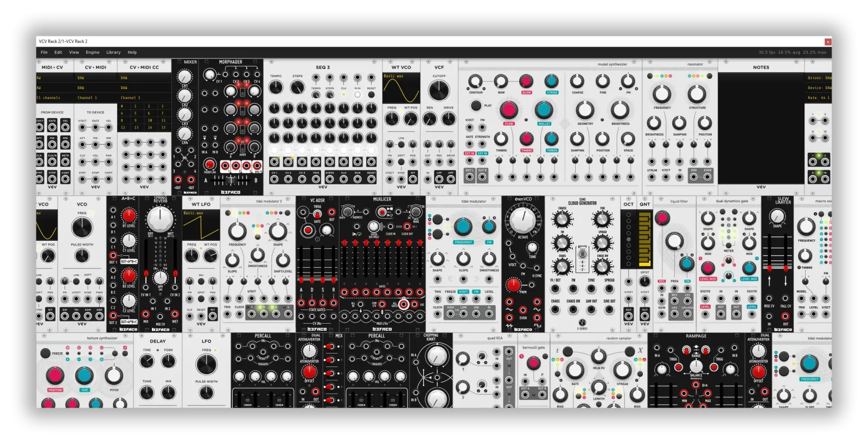Click Morphader red output jack 1
Image resolution: width=868 pixels, height=444 pixels.
(224, 165)
